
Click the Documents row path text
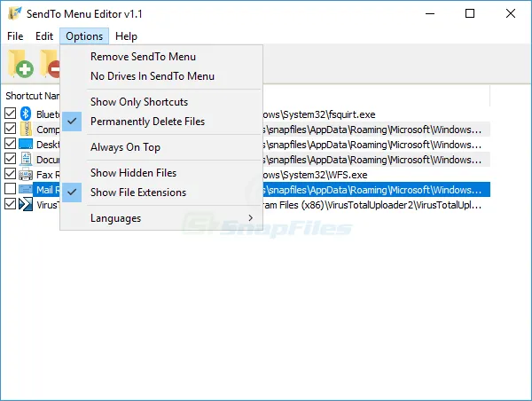tap(372, 160)
